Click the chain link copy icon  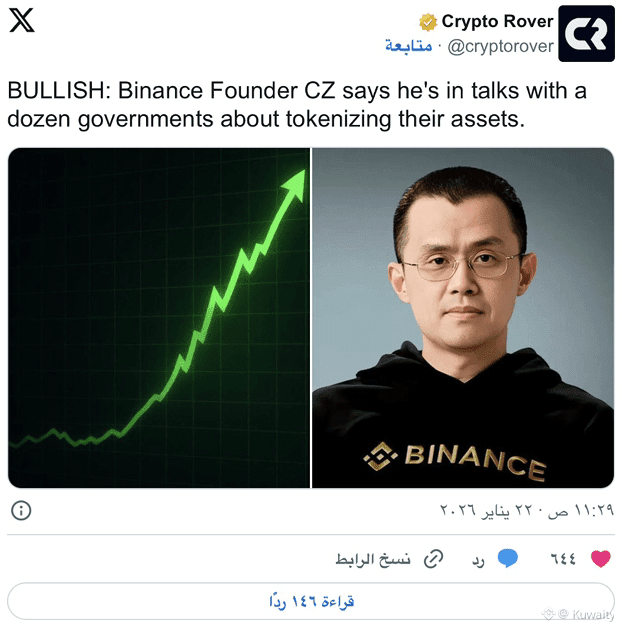pos(434,559)
